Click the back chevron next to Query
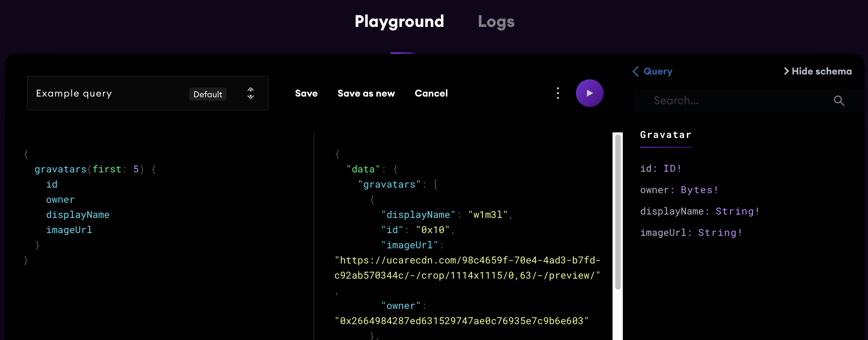868x340 pixels. [636, 71]
